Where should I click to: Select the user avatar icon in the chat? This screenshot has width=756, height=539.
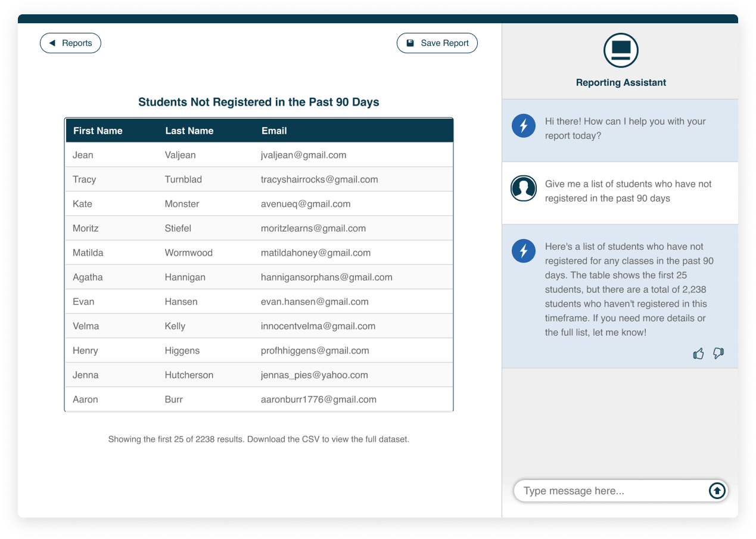tap(523, 188)
